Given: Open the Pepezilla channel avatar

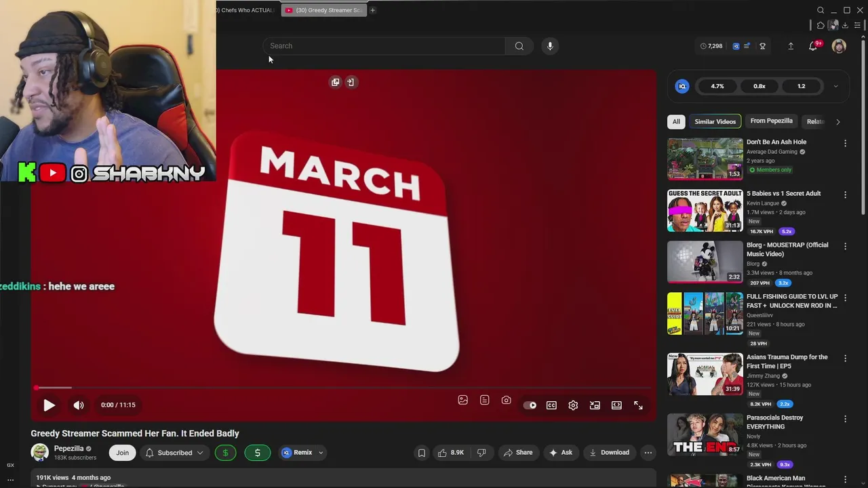Looking at the screenshot, I should [x=40, y=453].
